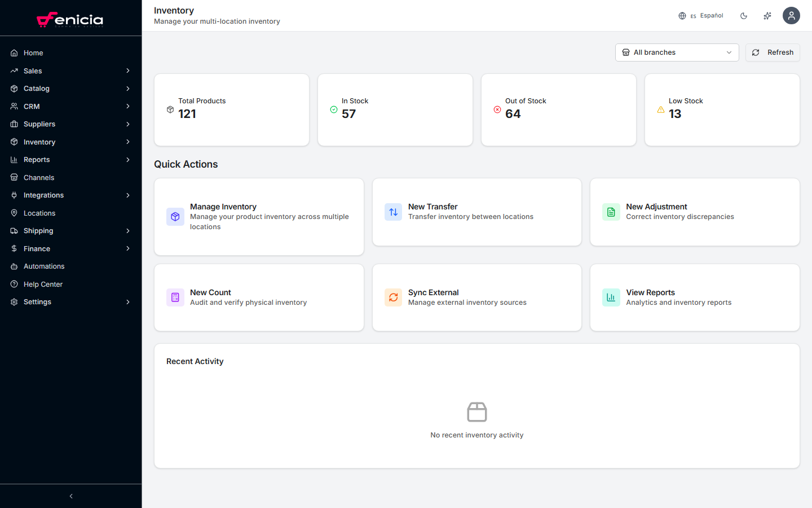Viewport: 812px width, 508px height.
Task: Open the New Adjustment document icon
Action: (611, 212)
